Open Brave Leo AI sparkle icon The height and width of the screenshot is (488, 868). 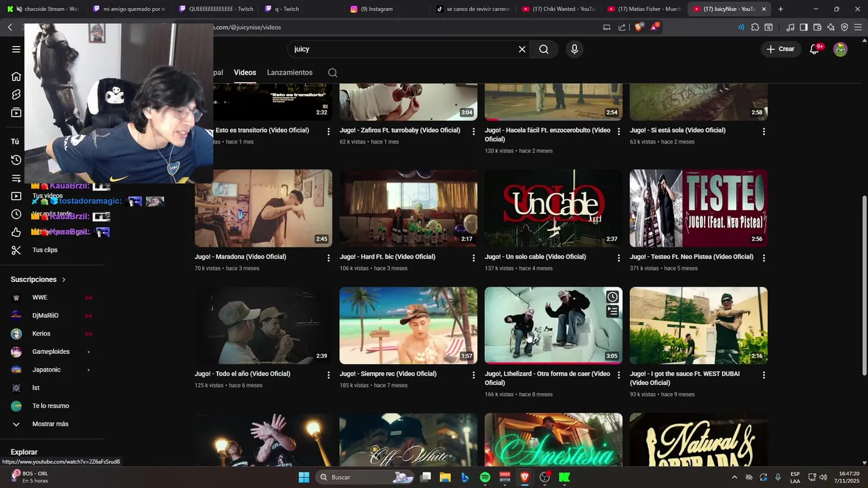pyautogui.click(x=831, y=27)
